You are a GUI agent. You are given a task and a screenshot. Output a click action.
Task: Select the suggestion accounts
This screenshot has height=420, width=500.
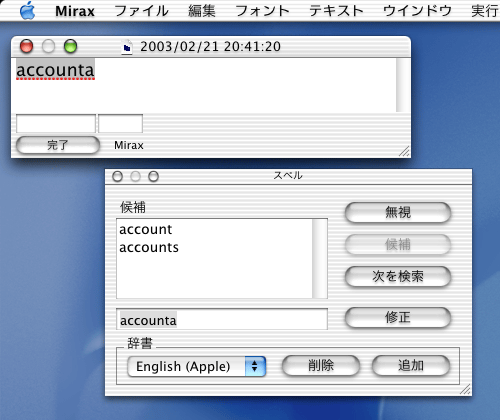point(149,247)
